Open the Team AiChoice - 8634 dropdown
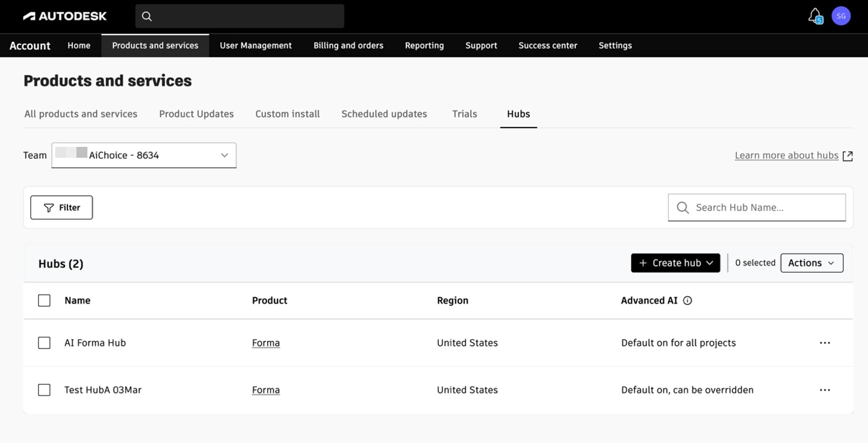This screenshot has width=868, height=443. tap(144, 155)
